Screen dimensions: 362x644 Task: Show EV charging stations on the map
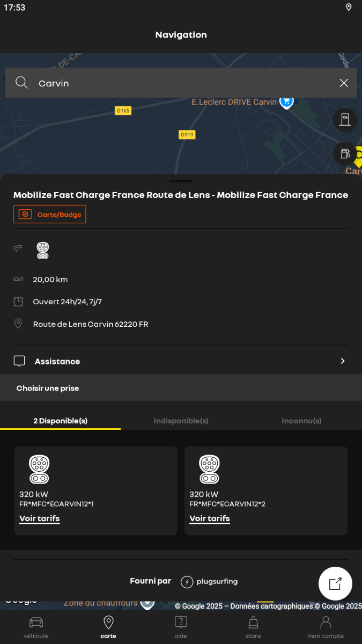345,119
